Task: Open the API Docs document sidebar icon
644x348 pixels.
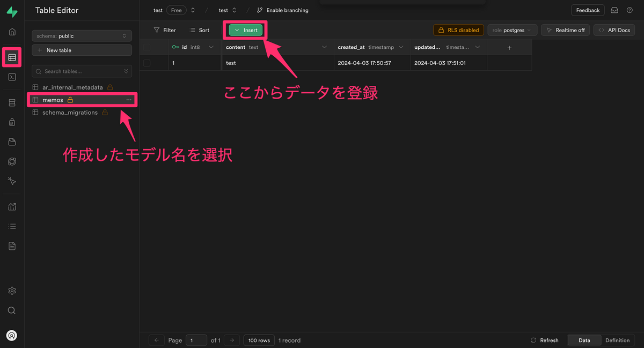Action: pyautogui.click(x=12, y=246)
